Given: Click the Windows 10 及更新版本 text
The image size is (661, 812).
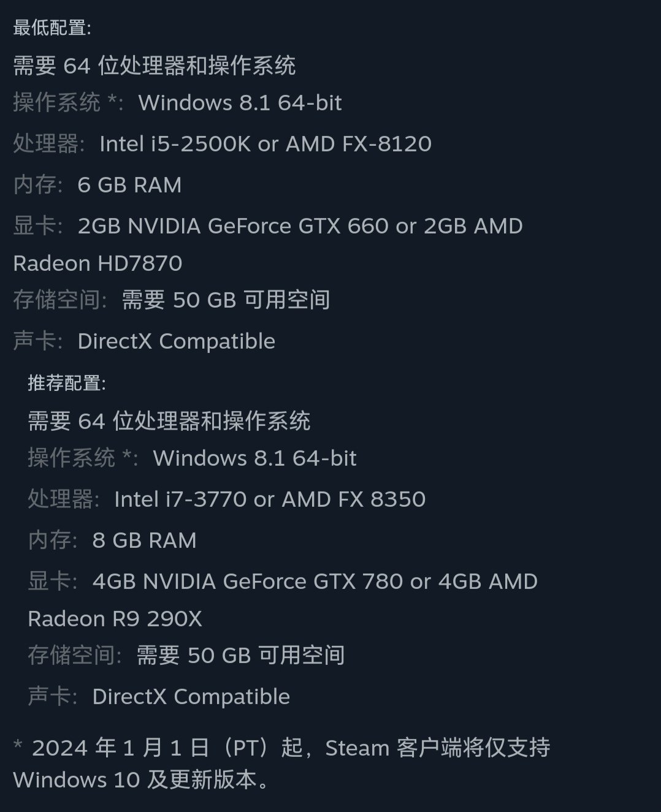Looking at the screenshot, I should click(141, 780).
